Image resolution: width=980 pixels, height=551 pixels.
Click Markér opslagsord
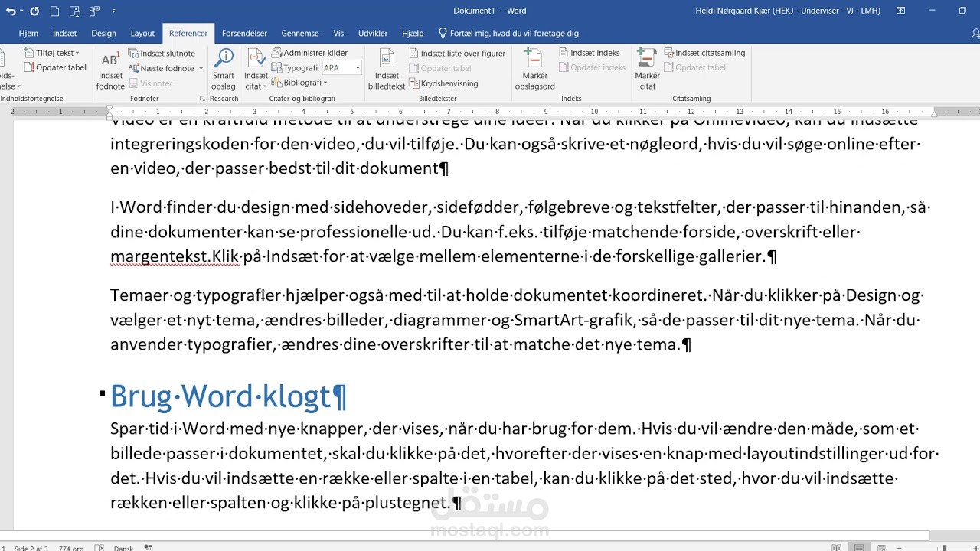[x=534, y=69]
